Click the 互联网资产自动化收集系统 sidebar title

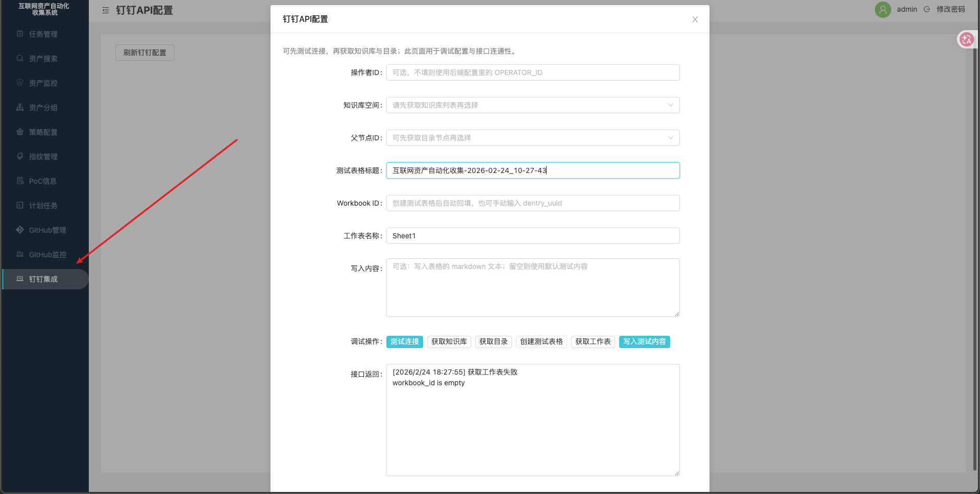(x=44, y=9)
